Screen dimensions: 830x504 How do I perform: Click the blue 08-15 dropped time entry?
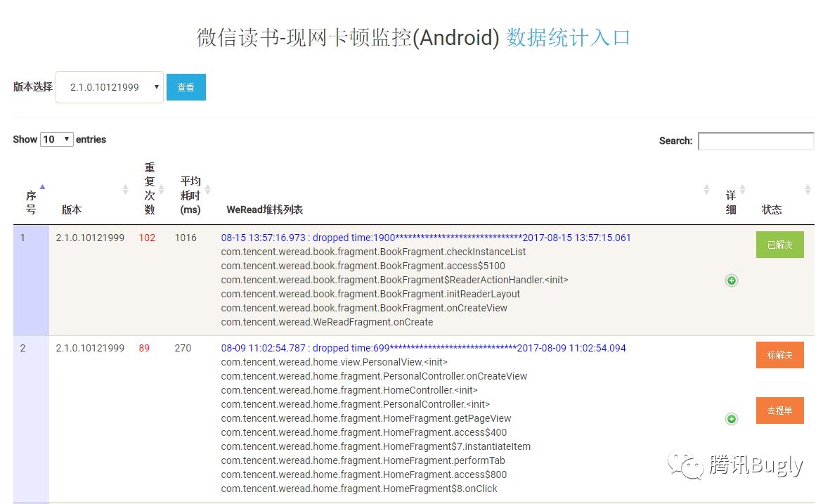pyautogui.click(x=423, y=238)
